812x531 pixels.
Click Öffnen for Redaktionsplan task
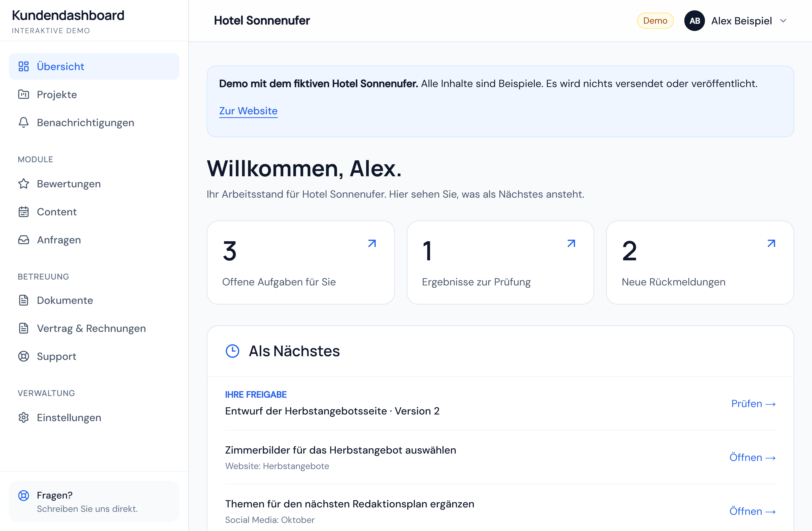tap(753, 511)
